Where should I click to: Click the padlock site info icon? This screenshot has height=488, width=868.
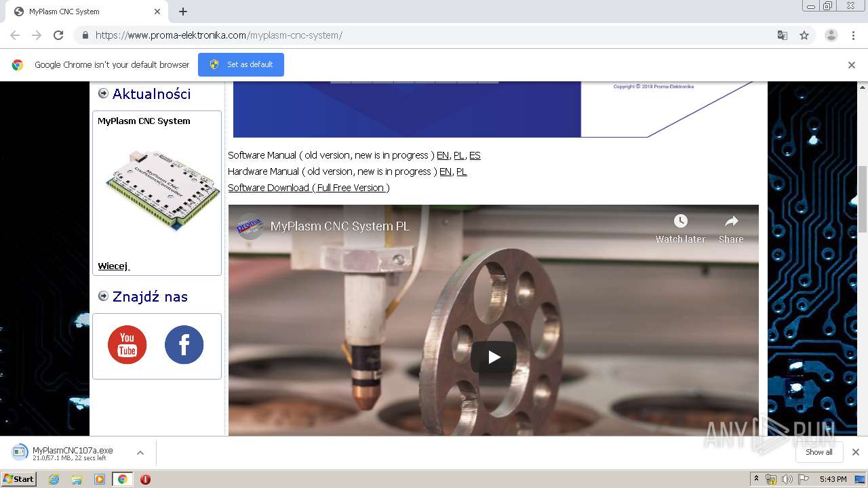[x=85, y=35]
